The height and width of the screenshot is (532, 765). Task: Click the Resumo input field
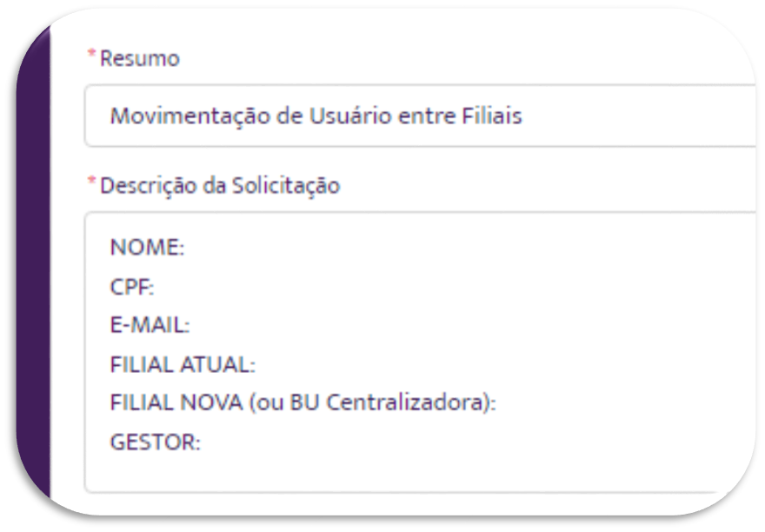click(x=420, y=116)
